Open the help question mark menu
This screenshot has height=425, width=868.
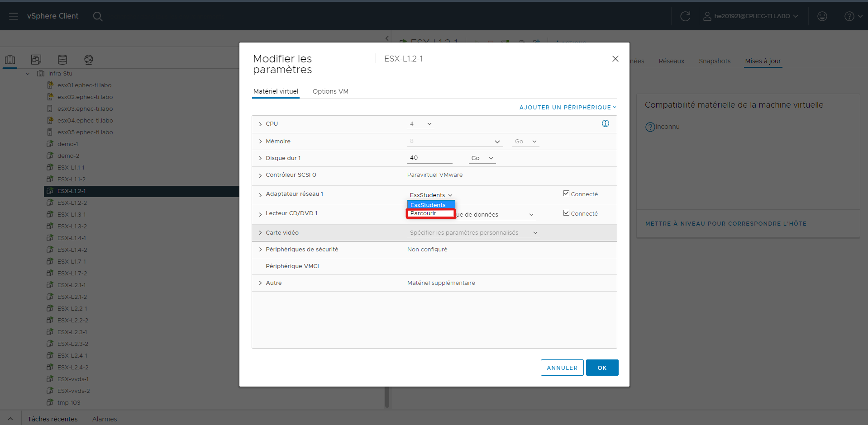853,16
